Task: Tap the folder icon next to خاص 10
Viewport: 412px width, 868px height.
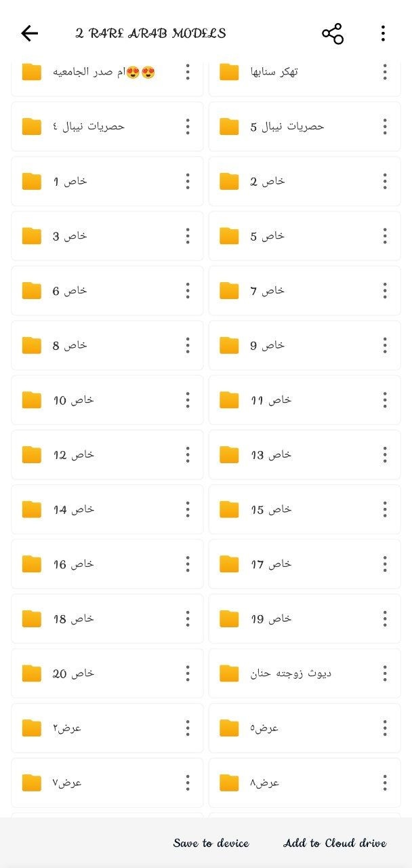Action: 32,400
